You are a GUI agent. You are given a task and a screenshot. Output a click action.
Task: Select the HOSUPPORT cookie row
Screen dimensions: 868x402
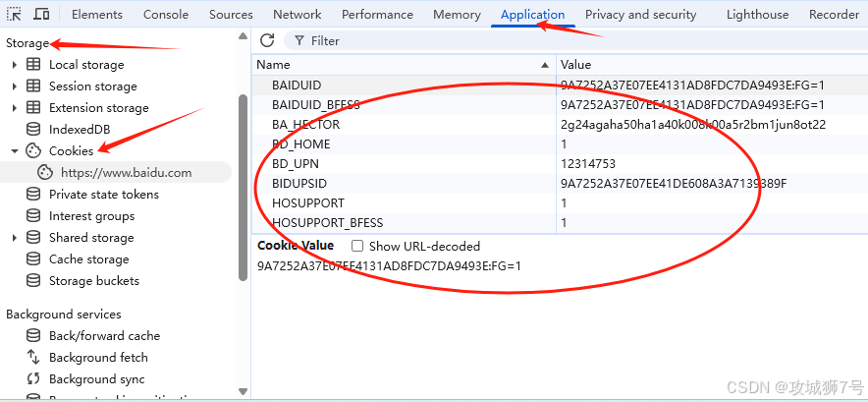pyautogui.click(x=560, y=203)
